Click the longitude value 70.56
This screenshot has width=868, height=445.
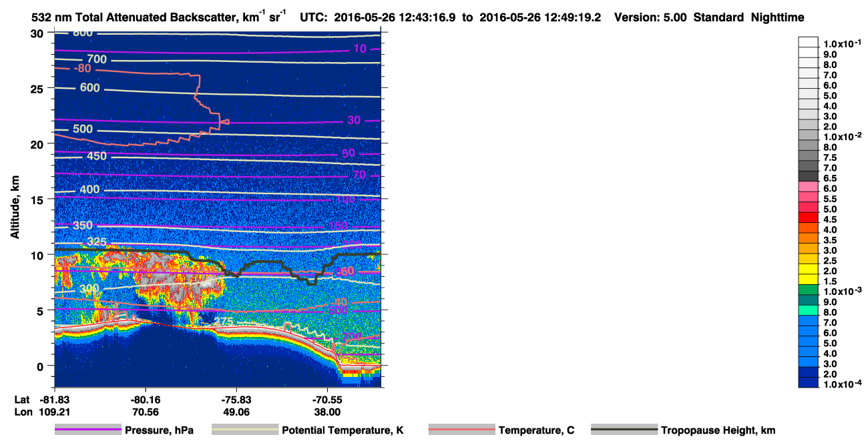click(146, 412)
